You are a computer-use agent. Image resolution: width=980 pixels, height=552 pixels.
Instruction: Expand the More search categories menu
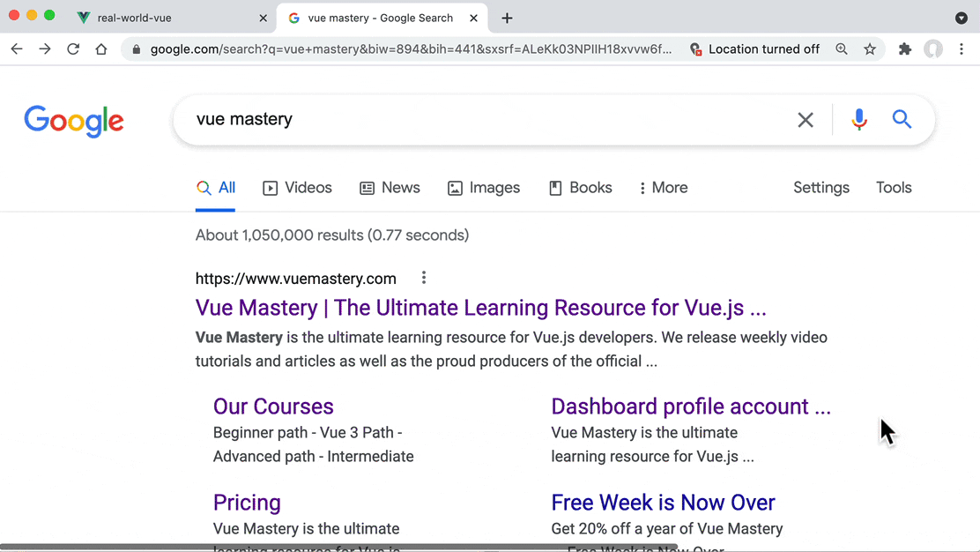(663, 188)
